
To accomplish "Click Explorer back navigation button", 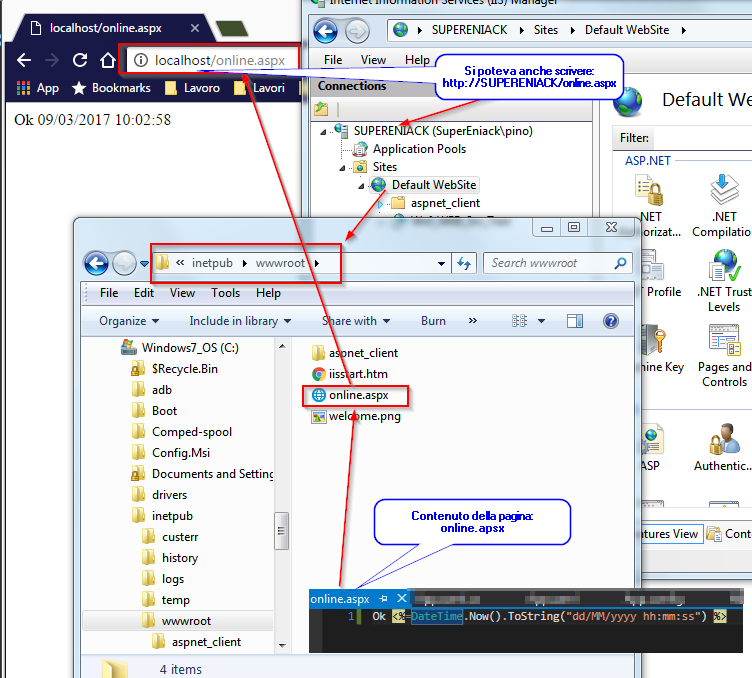I will tap(96, 263).
